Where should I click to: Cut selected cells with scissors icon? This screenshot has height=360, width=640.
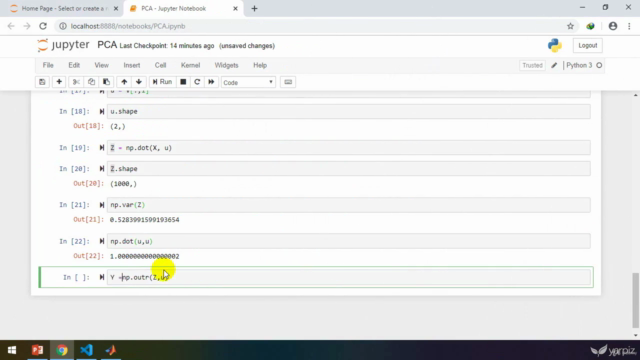tap(76, 82)
